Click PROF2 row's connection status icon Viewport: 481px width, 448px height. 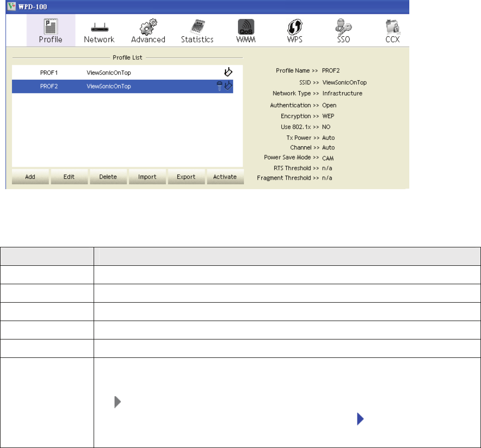[228, 86]
